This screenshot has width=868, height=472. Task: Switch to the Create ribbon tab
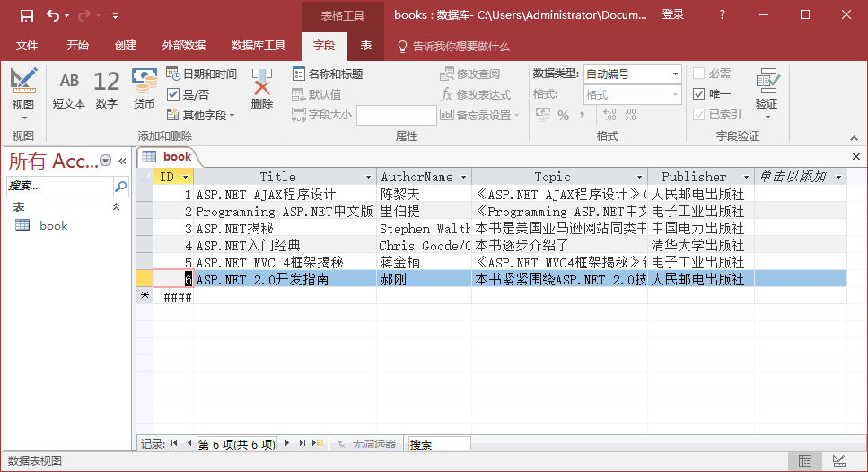click(126, 46)
